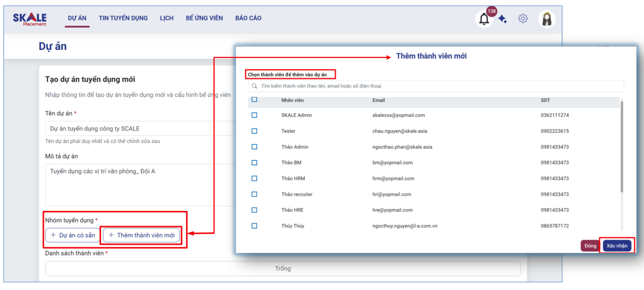Click the Đóng button
Screen dimensions: 644x290
click(590, 246)
